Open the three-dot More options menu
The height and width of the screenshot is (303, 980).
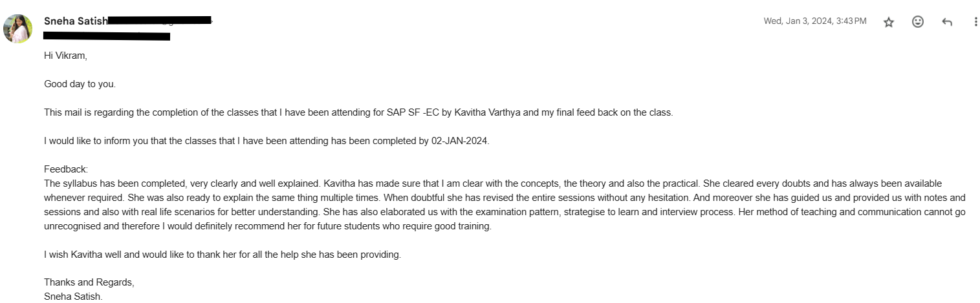click(x=975, y=22)
